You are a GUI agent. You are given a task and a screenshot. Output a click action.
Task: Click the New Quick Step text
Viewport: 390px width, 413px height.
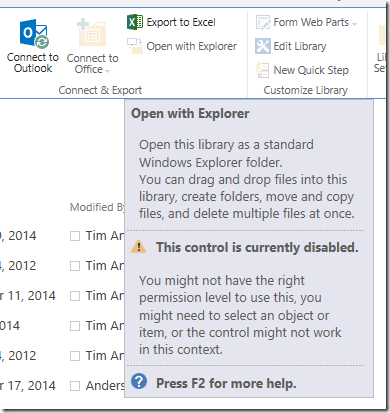(311, 70)
